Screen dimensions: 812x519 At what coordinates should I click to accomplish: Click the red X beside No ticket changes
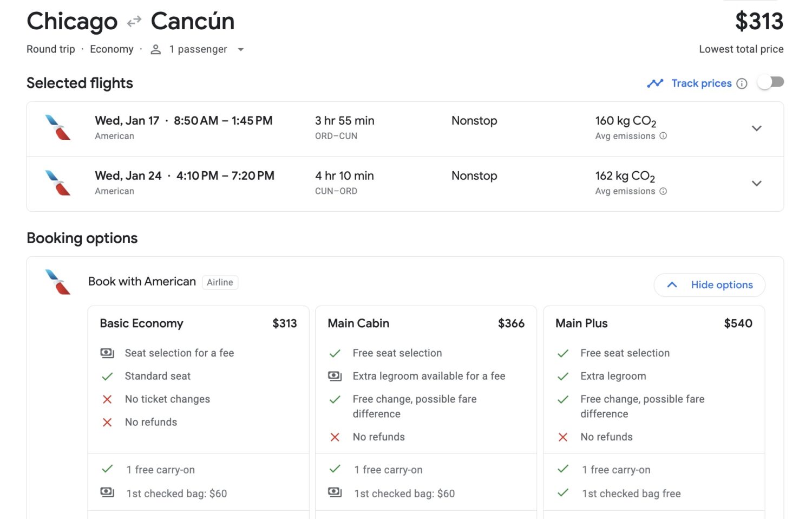coord(107,399)
